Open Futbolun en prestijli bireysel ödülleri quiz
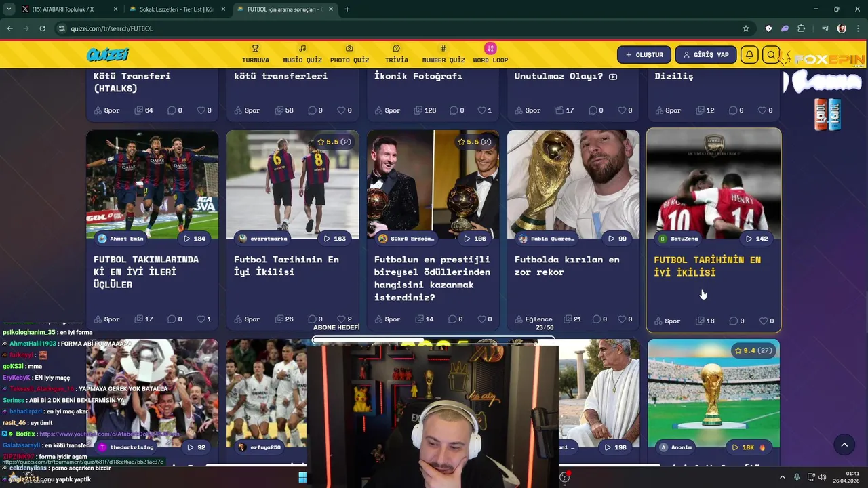This screenshot has width=868, height=488. [x=432, y=278]
